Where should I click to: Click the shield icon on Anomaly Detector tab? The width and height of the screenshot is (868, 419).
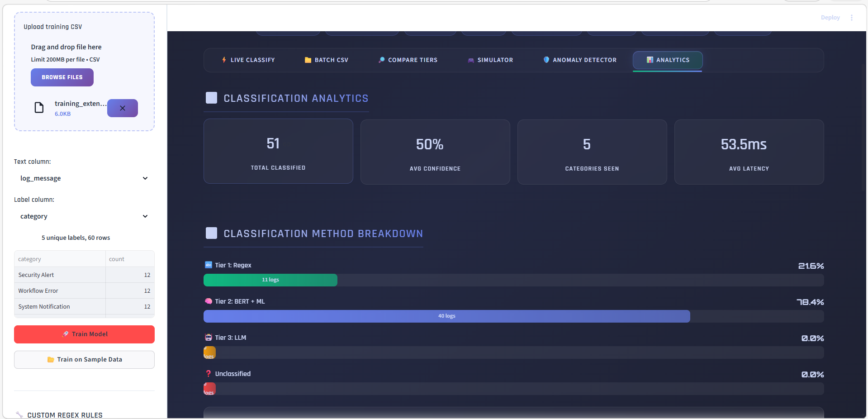coord(546,60)
